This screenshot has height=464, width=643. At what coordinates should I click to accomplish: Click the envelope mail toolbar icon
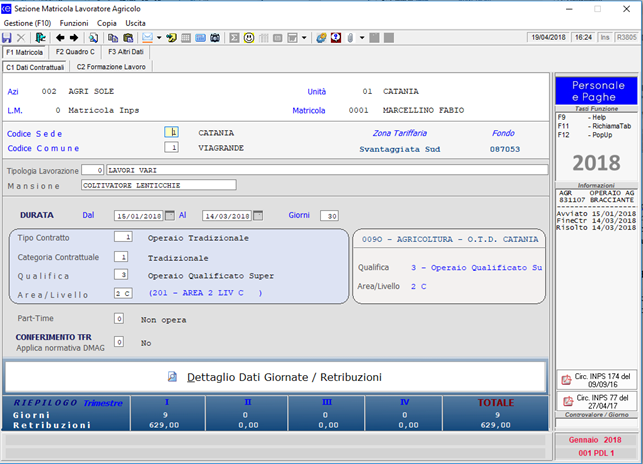coord(145,38)
